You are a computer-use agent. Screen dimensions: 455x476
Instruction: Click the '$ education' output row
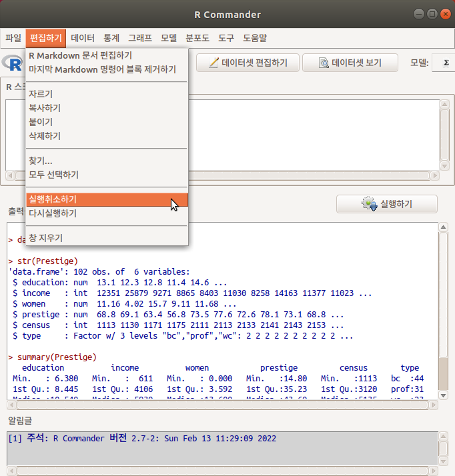click(119, 282)
